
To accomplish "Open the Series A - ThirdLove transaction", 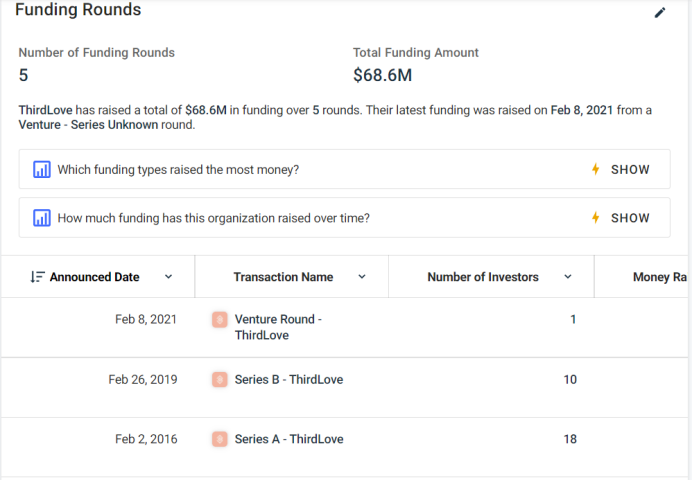I will coord(289,439).
